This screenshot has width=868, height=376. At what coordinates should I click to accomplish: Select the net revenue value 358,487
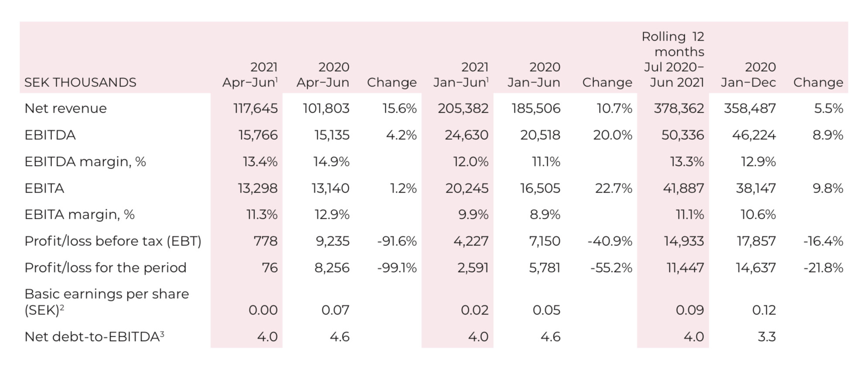click(x=750, y=108)
